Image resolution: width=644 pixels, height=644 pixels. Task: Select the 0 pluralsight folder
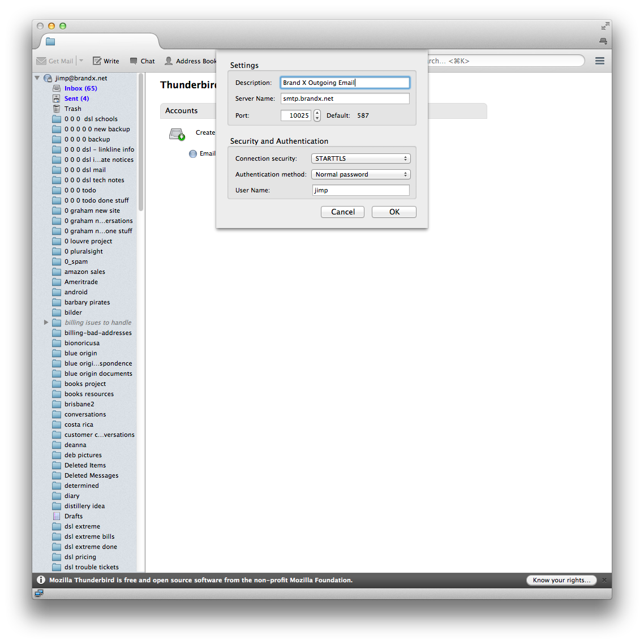pos(83,251)
